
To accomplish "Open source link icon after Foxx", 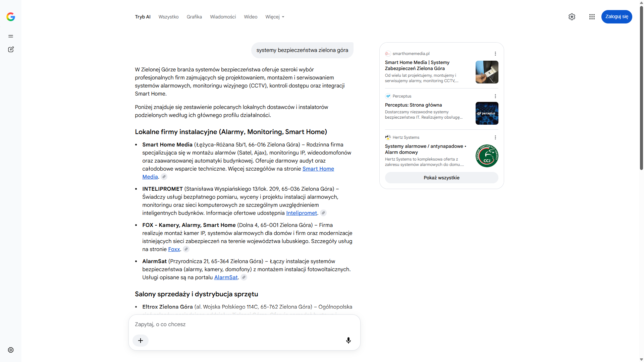I will pyautogui.click(x=186, y=249).
